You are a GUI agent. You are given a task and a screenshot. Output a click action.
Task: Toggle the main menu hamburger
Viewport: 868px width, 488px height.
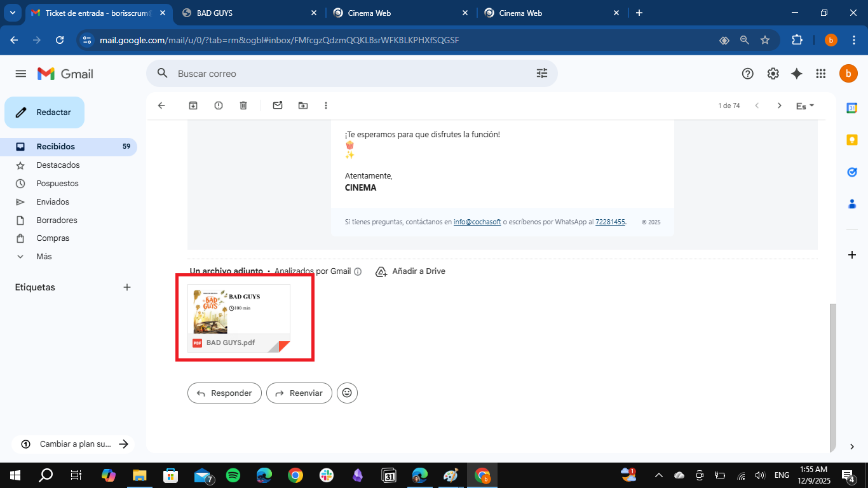[x=21, y=74]
